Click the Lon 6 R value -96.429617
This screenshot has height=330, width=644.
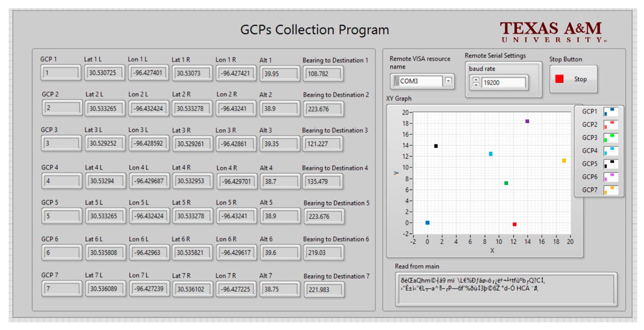[236, 252]
